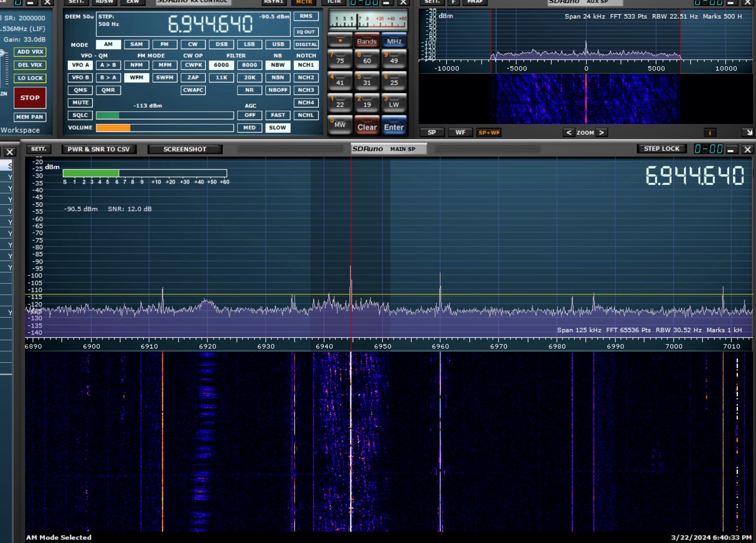
Task: Switch to USB mode
Action: click(278, 44)
